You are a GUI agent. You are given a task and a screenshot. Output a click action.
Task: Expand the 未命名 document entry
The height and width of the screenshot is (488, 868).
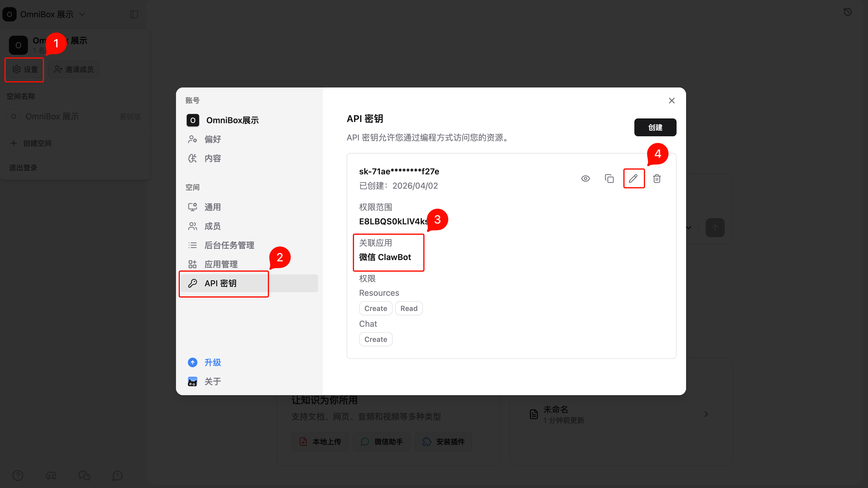click(x=706, y=414)
